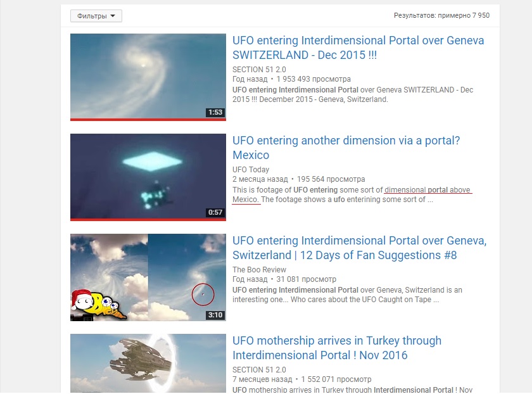Click the 1:53 duration badge

(215, 112)
